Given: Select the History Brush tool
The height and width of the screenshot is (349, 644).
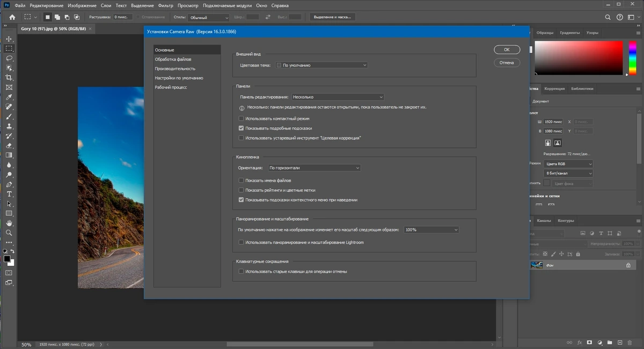Looking at the screenshot, I should [x=9, y=136].
